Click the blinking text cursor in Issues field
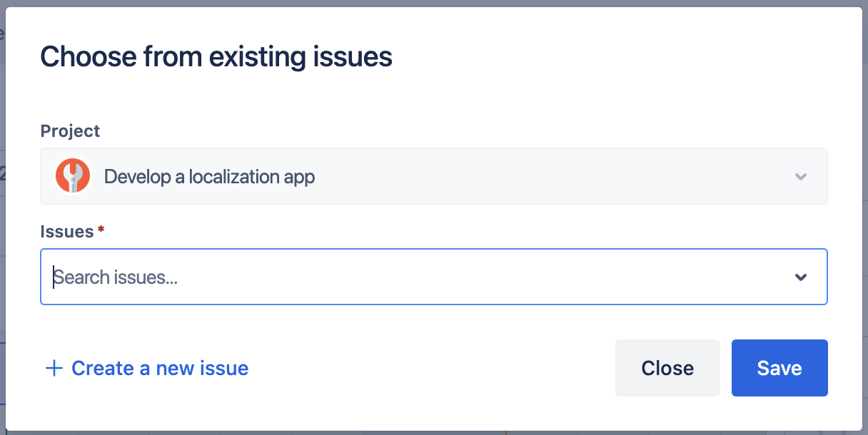The height and width of the screenshot is (435, 868). click(54, 277)
